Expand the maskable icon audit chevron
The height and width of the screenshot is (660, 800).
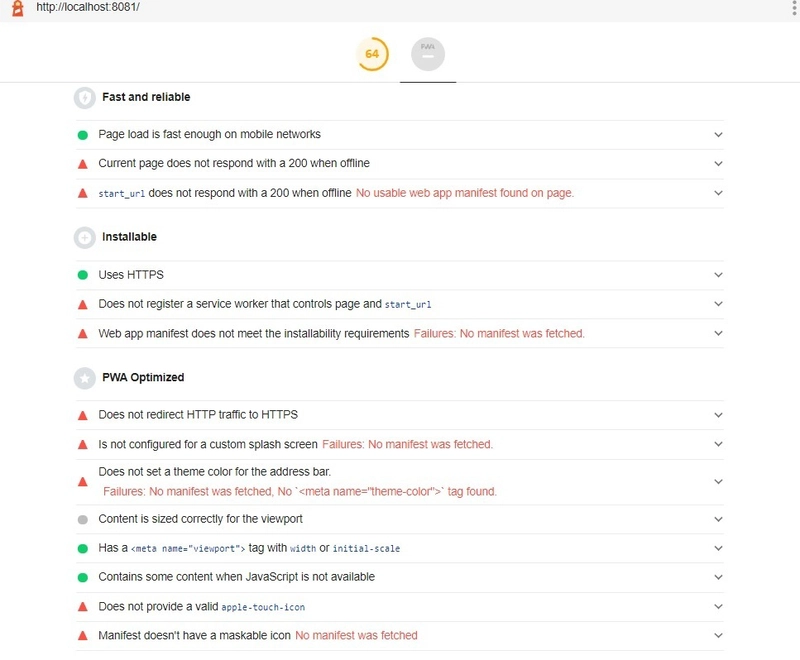tap(718, 635)
